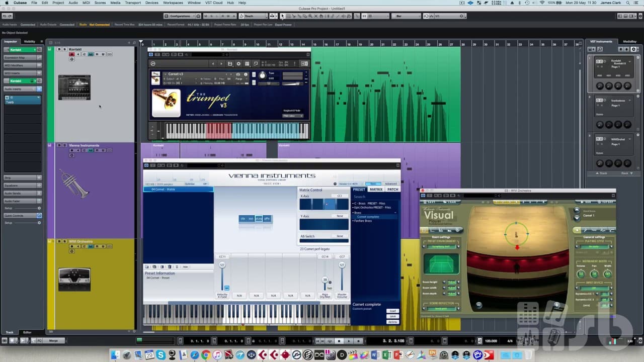
Task: Expand the Audio Fader inspector section
Action: click(23, 201)
